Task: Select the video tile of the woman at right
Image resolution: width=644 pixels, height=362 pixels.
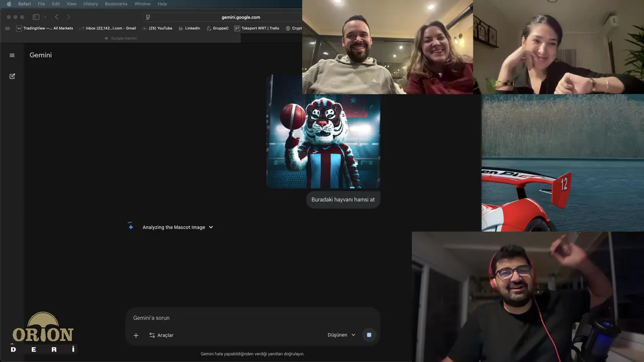Action: tap(558, 47)
